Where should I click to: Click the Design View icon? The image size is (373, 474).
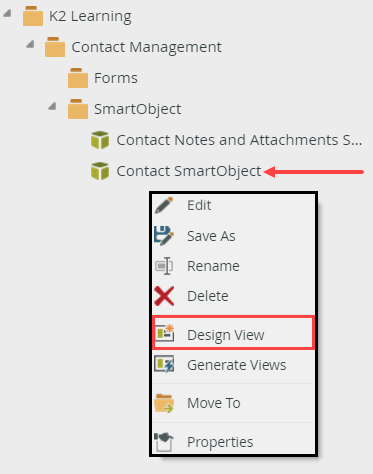(x=164, y=333)
